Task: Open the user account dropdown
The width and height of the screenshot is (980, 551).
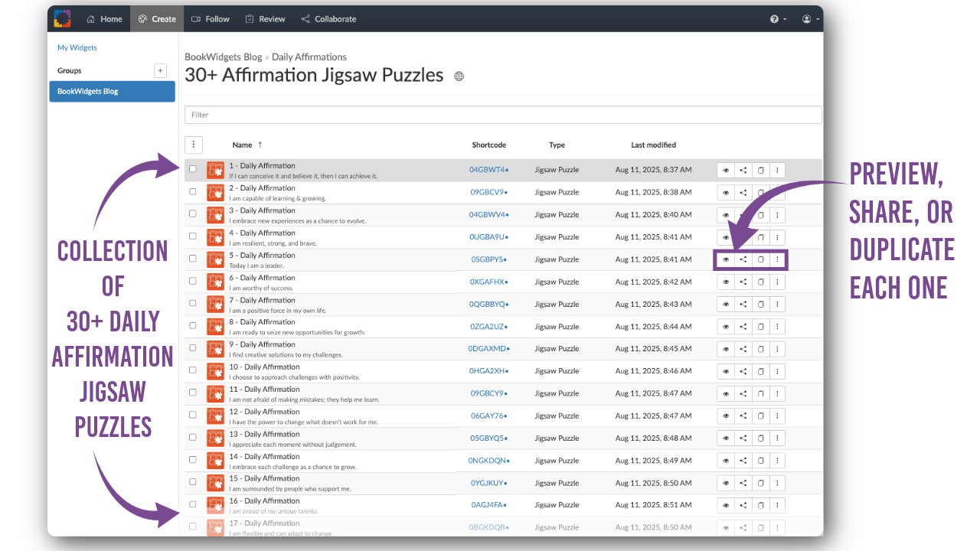Action: coord(810,19)
